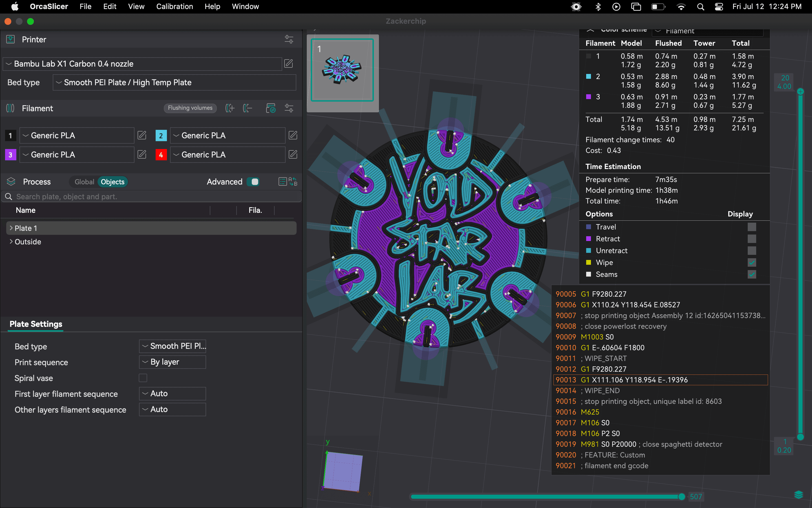Click the Bluetooth menu bar icon
This screenshot has height=508, width=812.
(x=598, y=7)
